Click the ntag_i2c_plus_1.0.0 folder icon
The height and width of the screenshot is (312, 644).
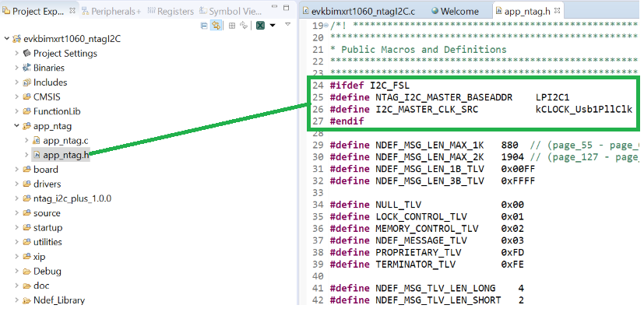point(26,198)
